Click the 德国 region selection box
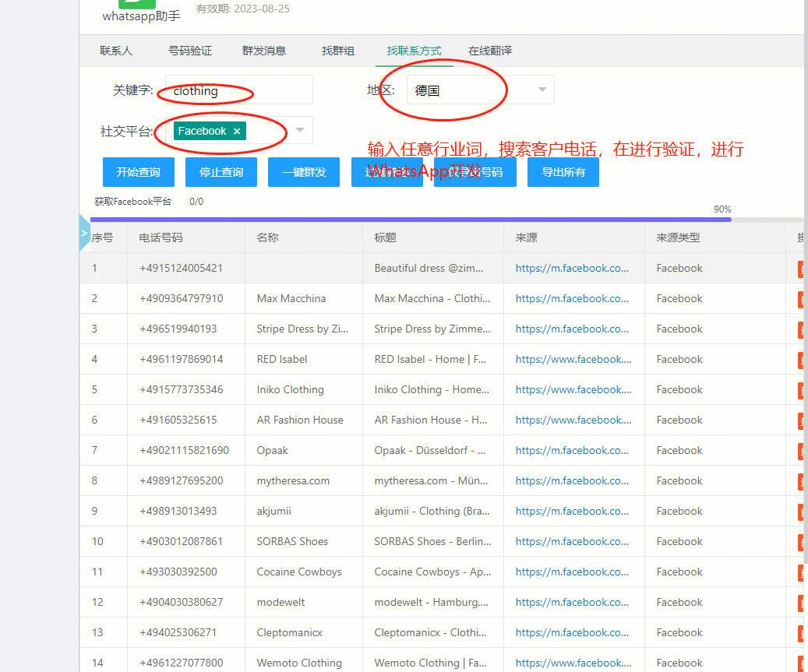Image resolution: width=808 pixels, height=672 pixels. tap(480, 90)
